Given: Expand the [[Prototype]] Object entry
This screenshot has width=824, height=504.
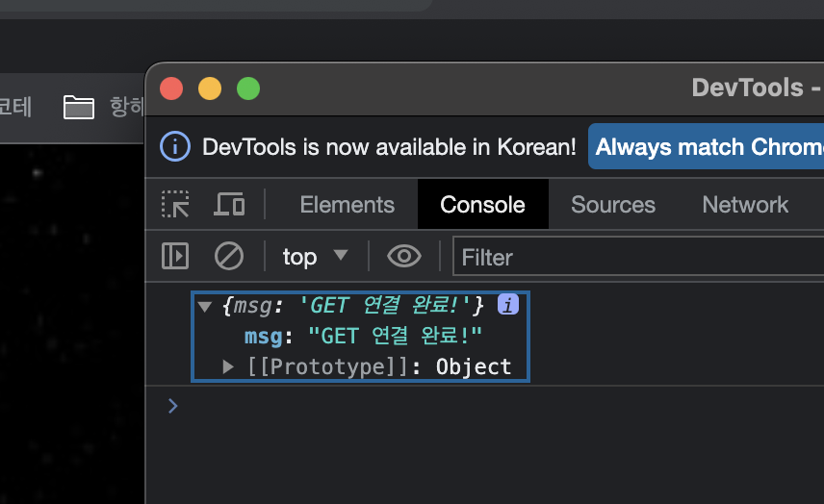Looking at the screenshot, I should [x=228, y=366].
